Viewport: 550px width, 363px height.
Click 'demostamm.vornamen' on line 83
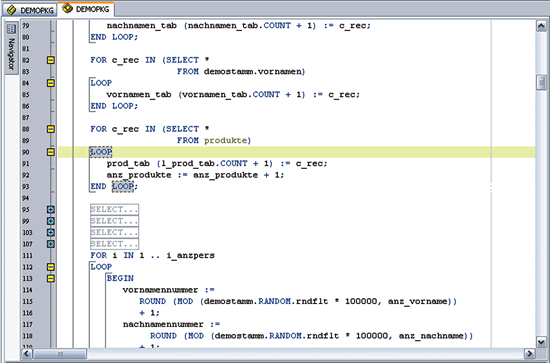pyautogui.click(x=253, y=72)
